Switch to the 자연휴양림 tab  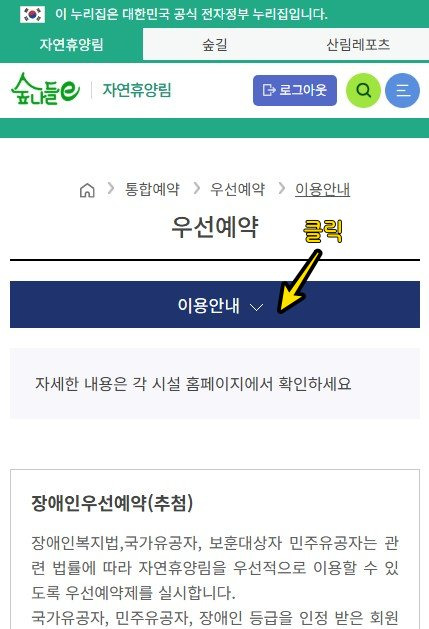[71, 45]
